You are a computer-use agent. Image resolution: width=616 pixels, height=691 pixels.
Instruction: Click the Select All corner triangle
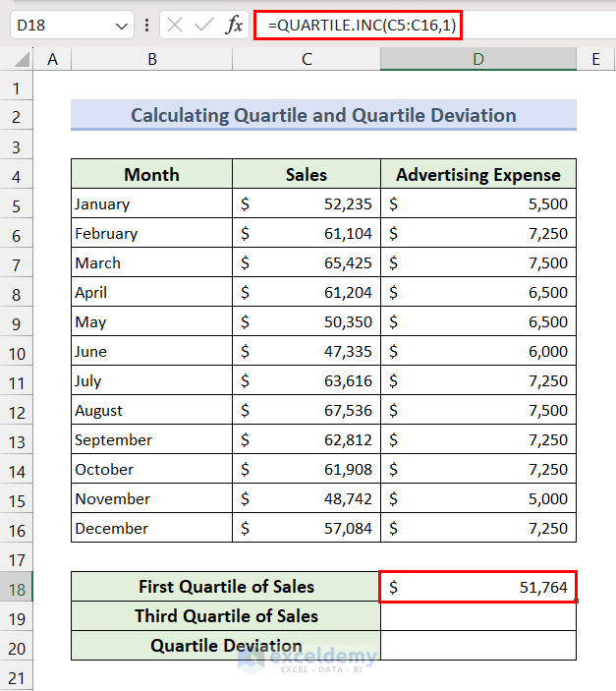[17, 59]
